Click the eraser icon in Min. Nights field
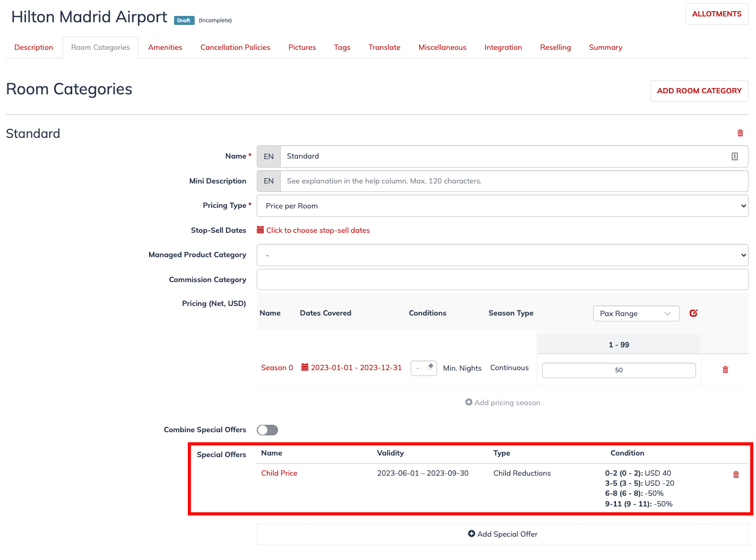This screenshot has width=756, height=560. click(x=430, y=366)
